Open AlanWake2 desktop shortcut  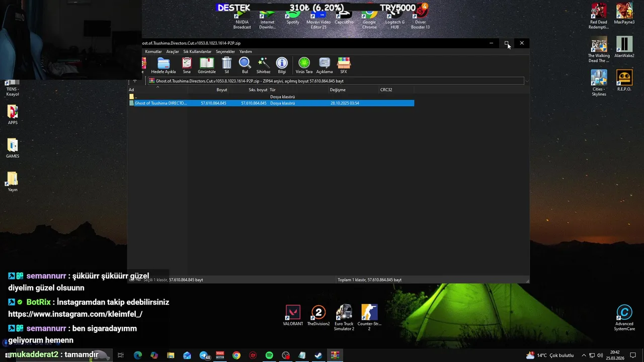point(624,47)
